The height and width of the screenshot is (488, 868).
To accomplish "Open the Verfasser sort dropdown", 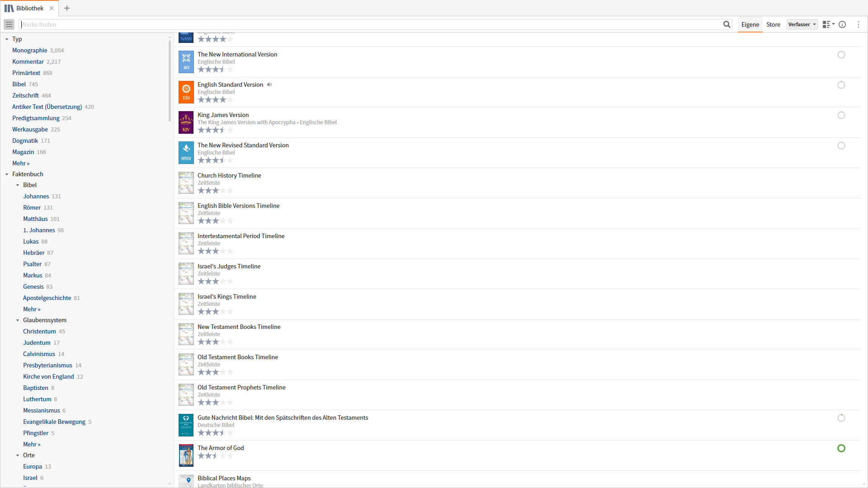I will coord(802,24).
